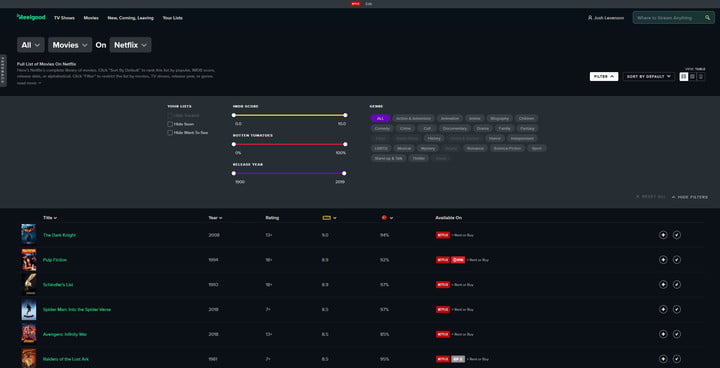Open Movies in top navigation
The height and width of the screenshot is (368, 720).
click(91, 18)
